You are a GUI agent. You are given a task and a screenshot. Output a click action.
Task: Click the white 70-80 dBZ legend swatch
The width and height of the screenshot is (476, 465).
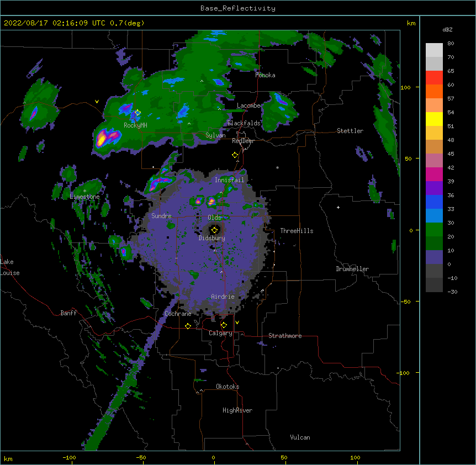pyautogui.click(x=434, y=50)
